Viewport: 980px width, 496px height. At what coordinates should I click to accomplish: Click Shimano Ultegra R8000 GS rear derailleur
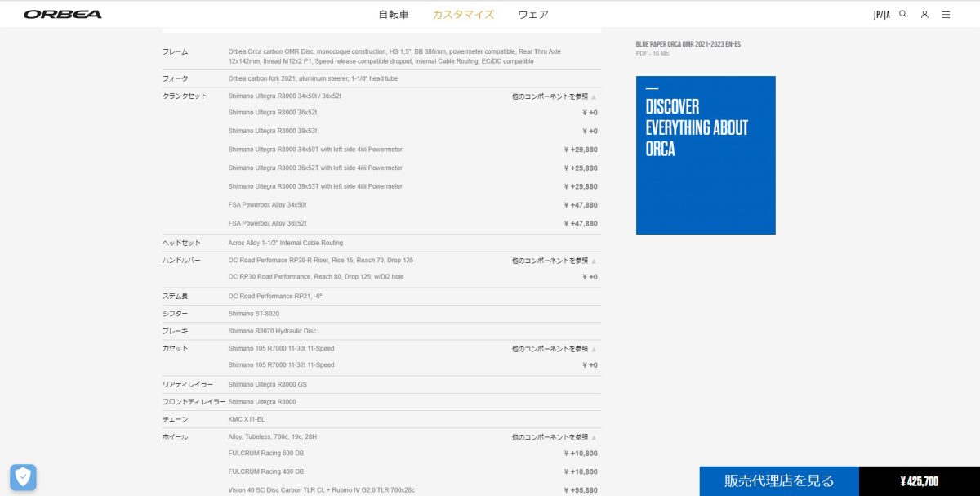click(x=267, y=384)
